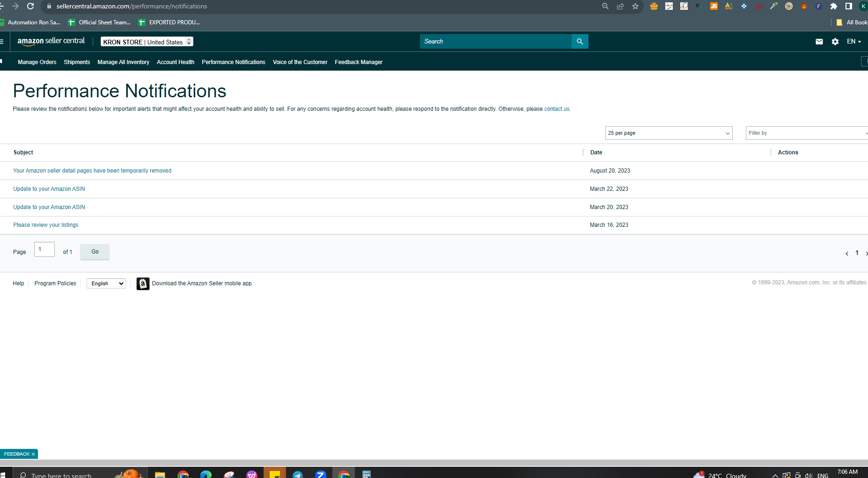This screenshot has width=868, height=478.
Task: Open Manage All Inventory menu item
Action: (x=123, y=62)
